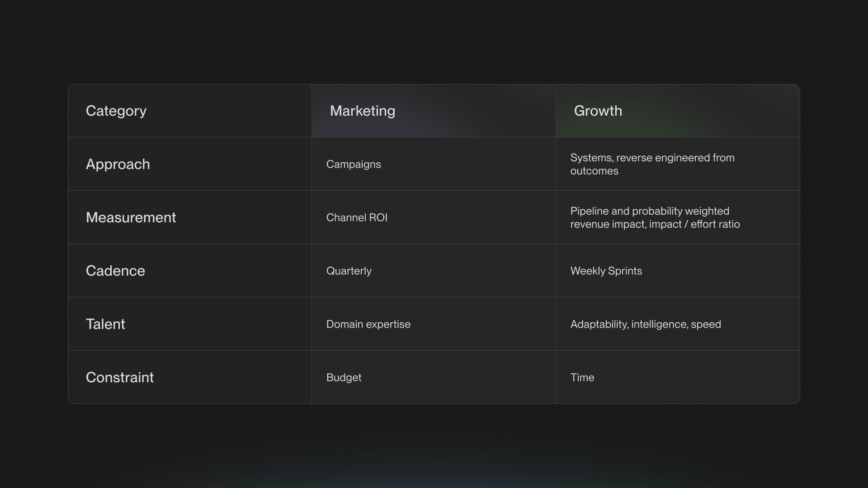Click the Pipeline and probability weighted text
This screenshot has width=868, height=488.
pyautogui.click(x=649, y=211)
